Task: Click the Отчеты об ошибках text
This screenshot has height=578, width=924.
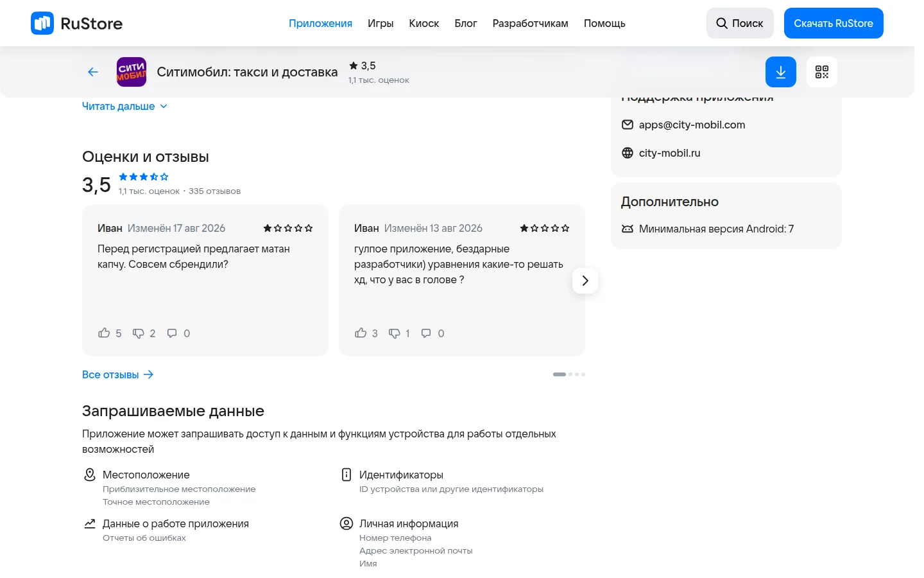Action: (x=144, y=538)
